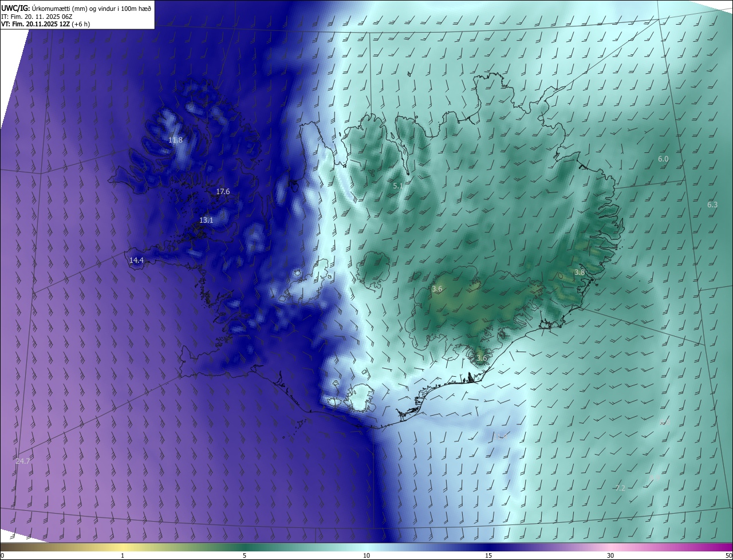Click the 3.8 value label in east Iceland

coord(580,273)
